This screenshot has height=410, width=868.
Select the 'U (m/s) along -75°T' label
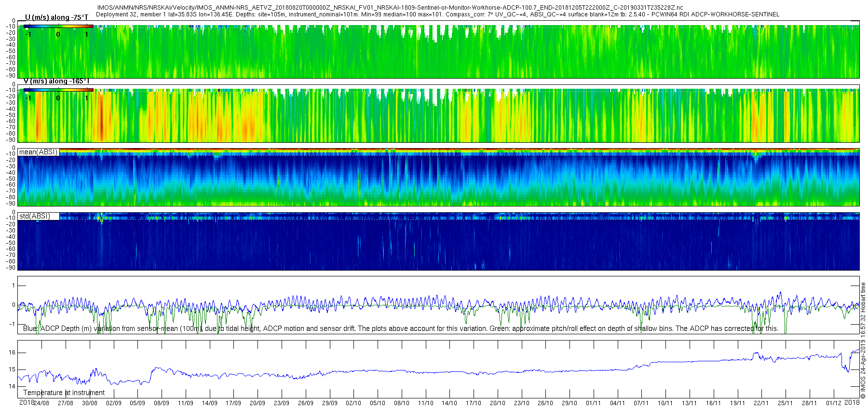click(x=56, y=17)
